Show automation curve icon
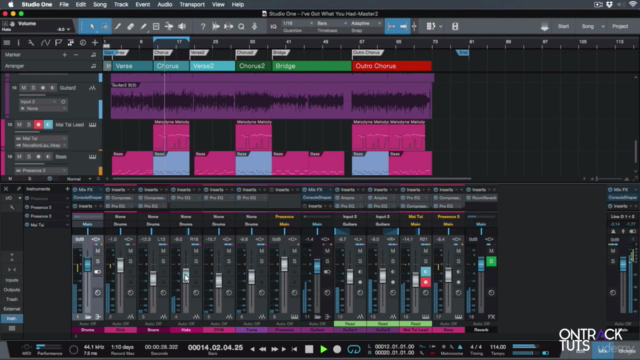Screen dimensions: 640x360 45,42
